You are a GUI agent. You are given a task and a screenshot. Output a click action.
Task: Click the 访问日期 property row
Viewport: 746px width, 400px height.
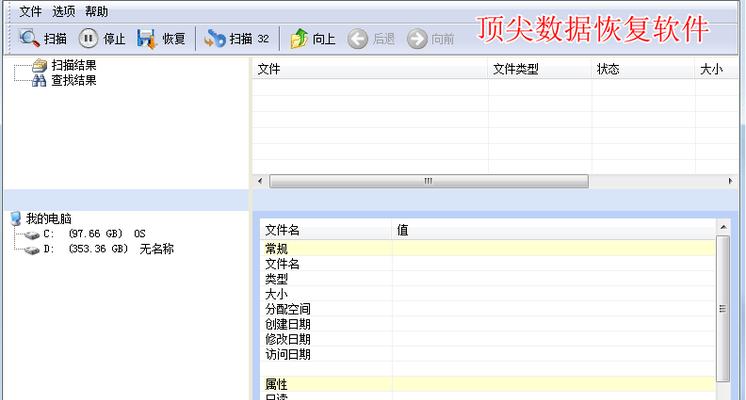click(488, 354)
